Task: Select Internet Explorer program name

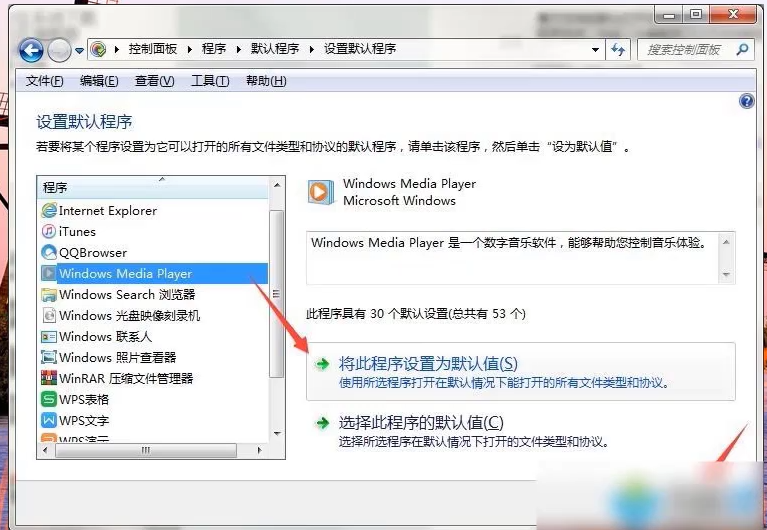Action: click(x=108, y=211)
